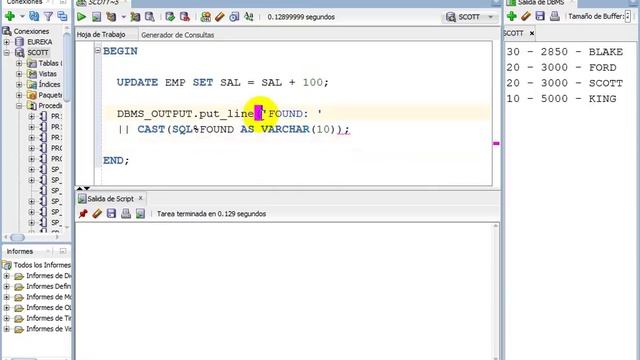The width and height of the screenshot is (640, 360).
Task: Clear DBMS output with eraser icon
Action: [x=526, y=16]
